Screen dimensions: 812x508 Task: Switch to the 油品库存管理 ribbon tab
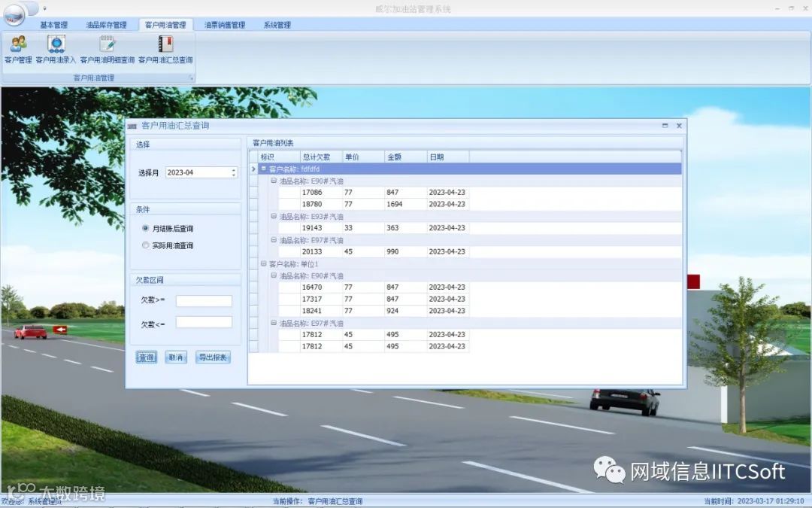tap(106, 25)
